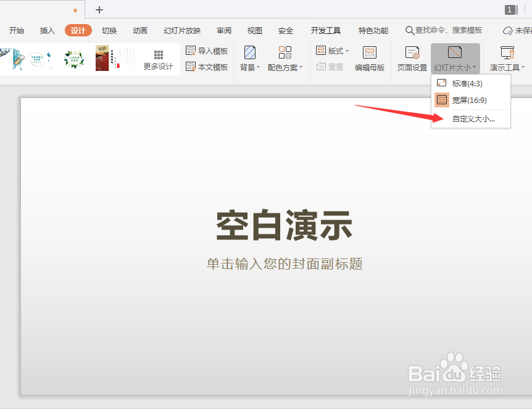This screenshot has height=409, width=532.
Task: Select the VIP red design template thumbnail
Action: point(101,59)
